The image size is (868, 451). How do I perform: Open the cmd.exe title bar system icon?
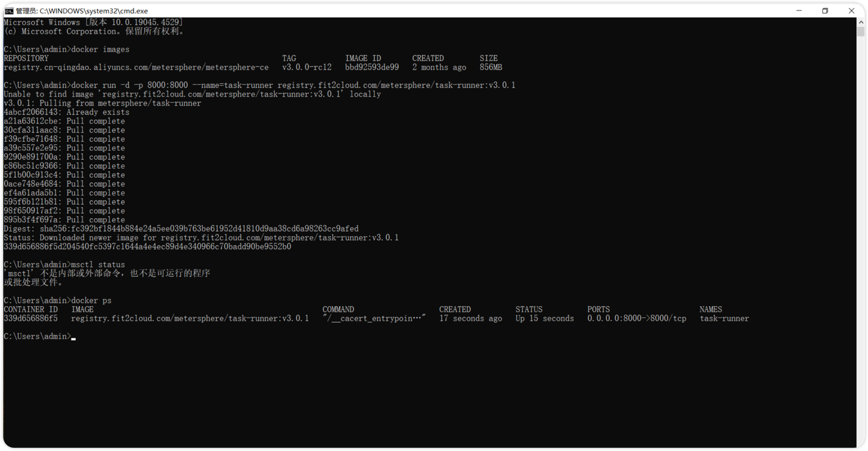pyautogui.click(x=9, y=11)
